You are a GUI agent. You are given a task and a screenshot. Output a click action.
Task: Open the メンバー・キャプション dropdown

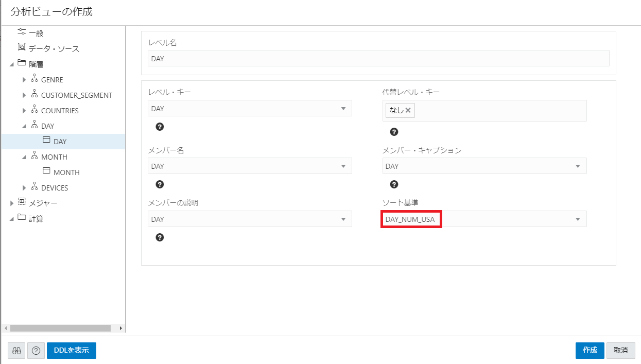pos(578,166)
